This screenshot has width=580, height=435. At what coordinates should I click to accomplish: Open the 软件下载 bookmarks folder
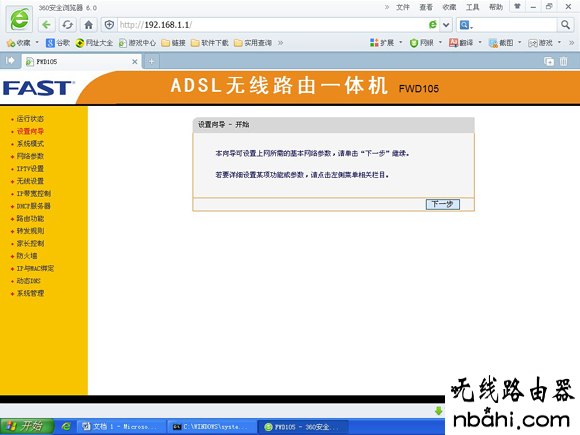[x=210, y=43]
